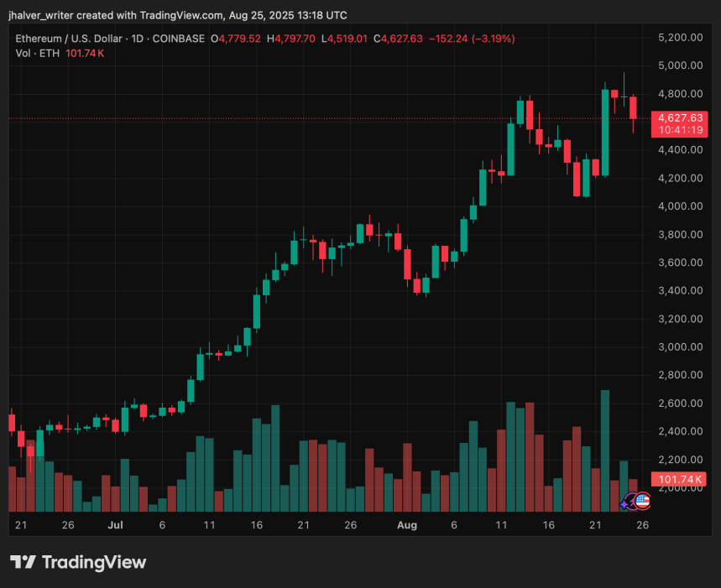721x588 pixels.
Task: Click the jhalver_writer attribution link
Action: point(42,15)
